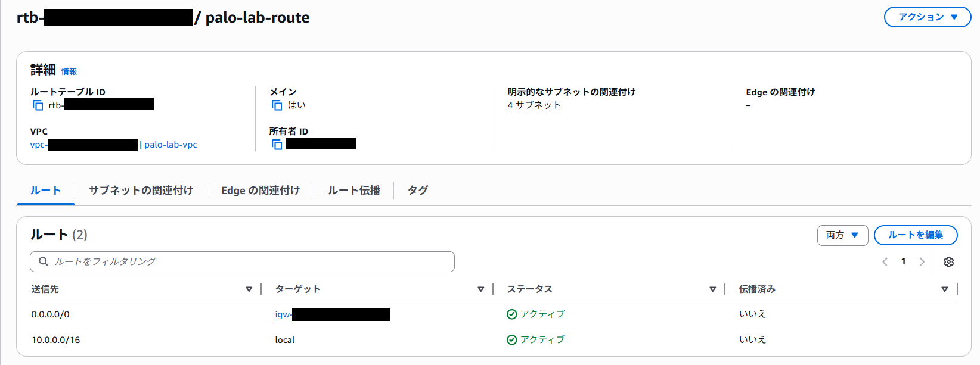Switch to ルート伝播 tab
The width and height of the screenshot is (980, 365).
pos(354,191)
